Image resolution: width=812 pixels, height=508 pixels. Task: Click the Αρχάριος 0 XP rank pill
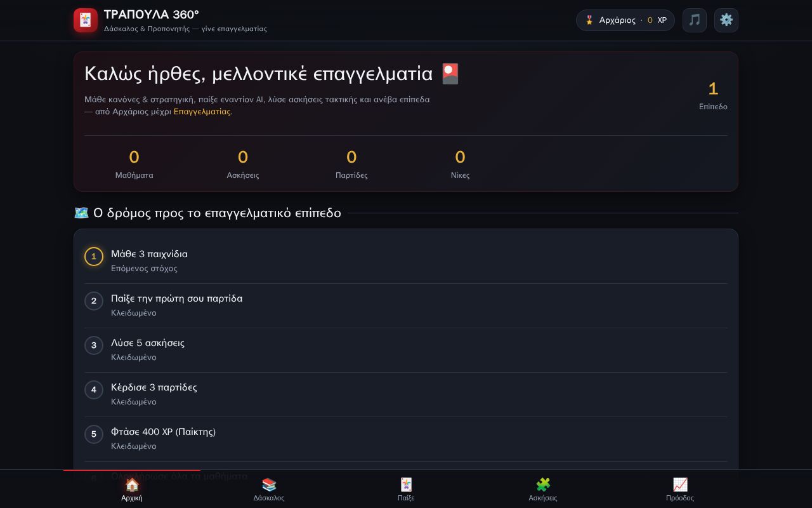point(625,20)
